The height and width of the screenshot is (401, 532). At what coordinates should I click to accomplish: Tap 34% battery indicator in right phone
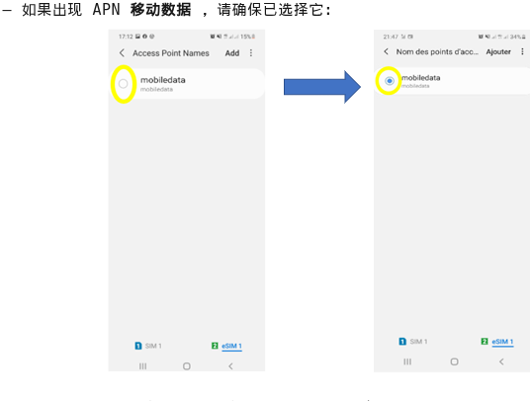518,37
